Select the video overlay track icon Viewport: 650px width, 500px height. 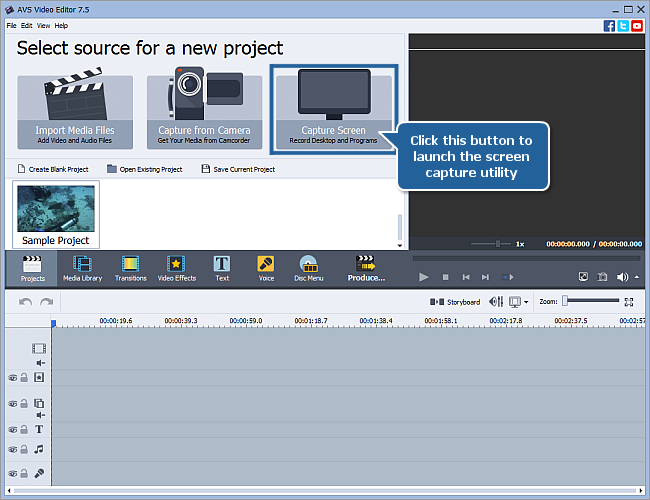click(39, 403)
